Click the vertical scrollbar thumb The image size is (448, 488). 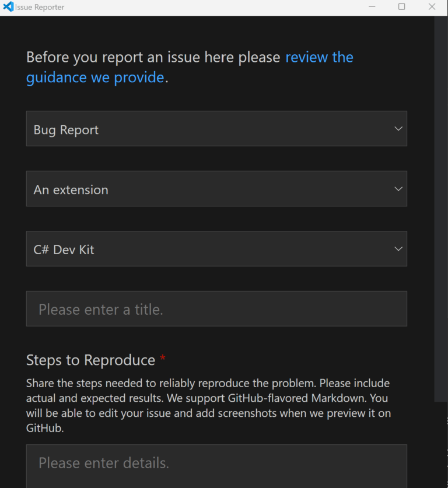(x=441, y=209)
